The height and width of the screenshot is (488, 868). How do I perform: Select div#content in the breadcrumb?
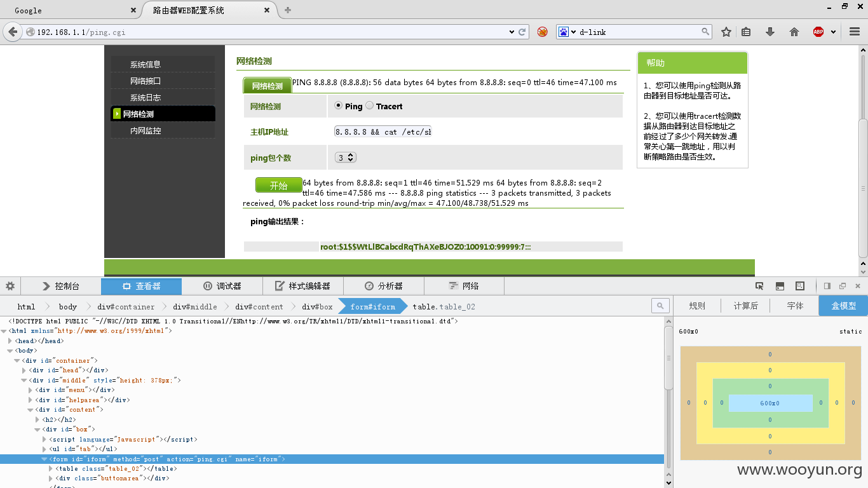click(x=259, y=306)
